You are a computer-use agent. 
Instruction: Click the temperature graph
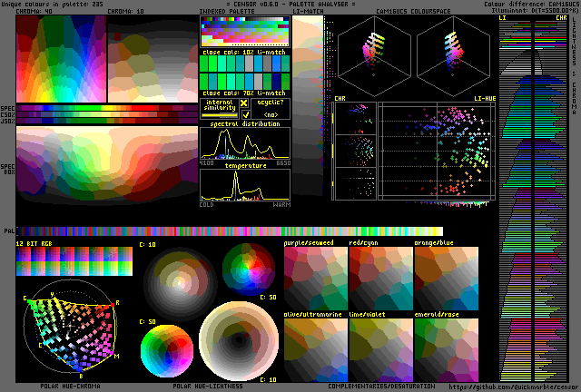[245, 185]
